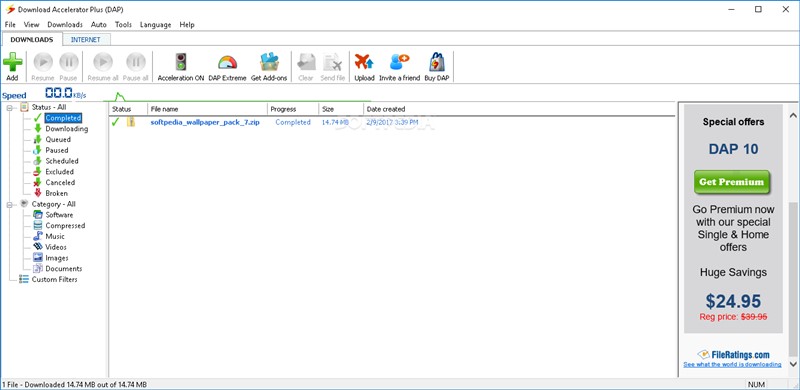Sort by Status column header
The image size is (800, 390).
(x=128, y=109)
